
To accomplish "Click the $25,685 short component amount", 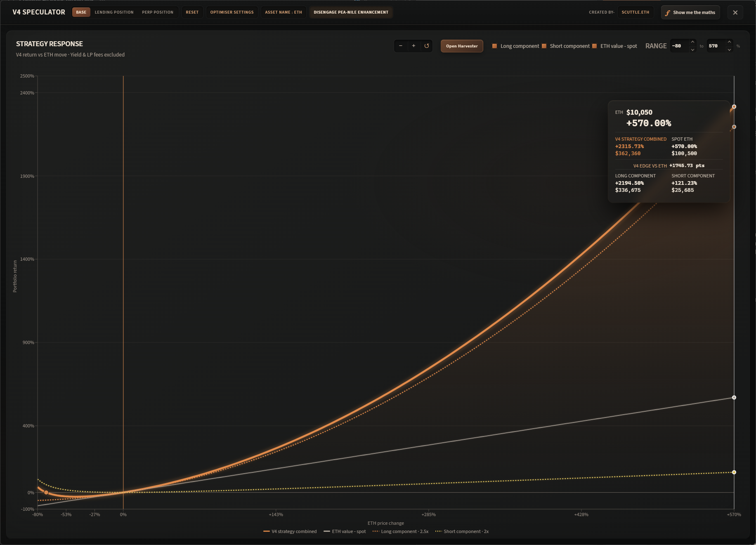I will tap(683, 190).
